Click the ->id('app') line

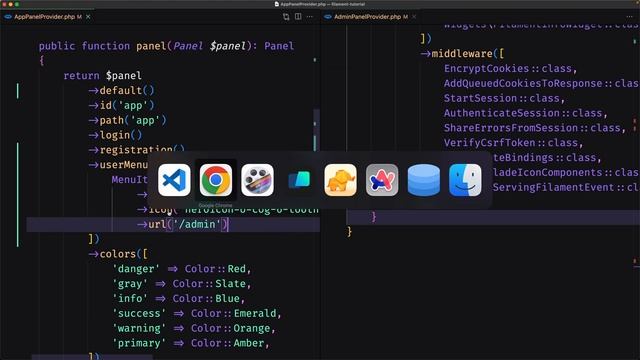click(x=122, y=105)
